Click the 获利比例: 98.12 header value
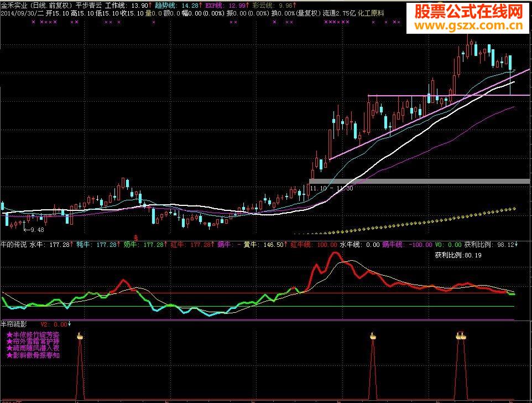The height and width of the screenshot is (403, 532). point(491,245)
